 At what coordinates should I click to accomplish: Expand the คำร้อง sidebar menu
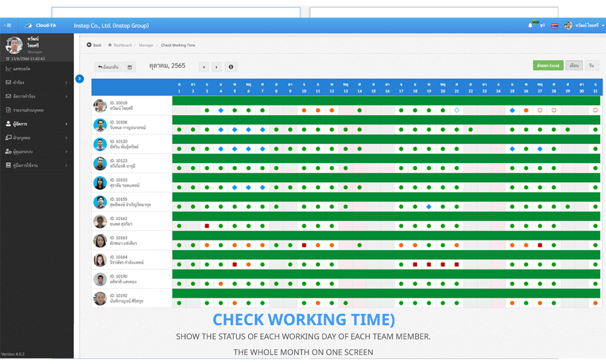[37, 82]
